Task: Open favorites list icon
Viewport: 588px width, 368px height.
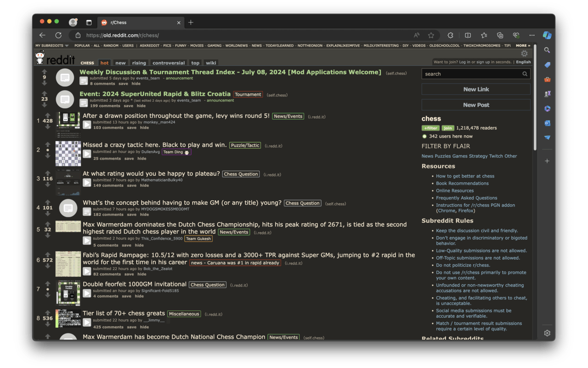Action: coord(484,35)
